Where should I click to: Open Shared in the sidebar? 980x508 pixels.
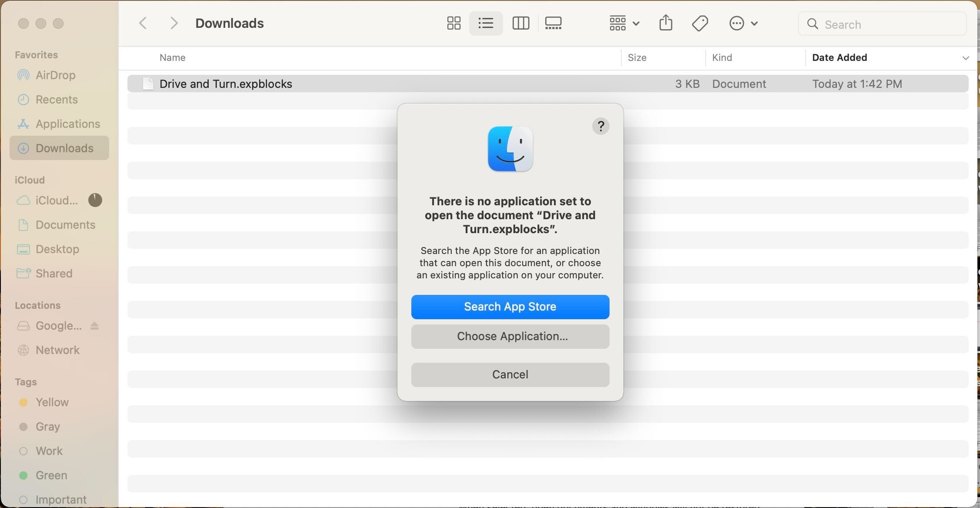(x=59, y=274)
